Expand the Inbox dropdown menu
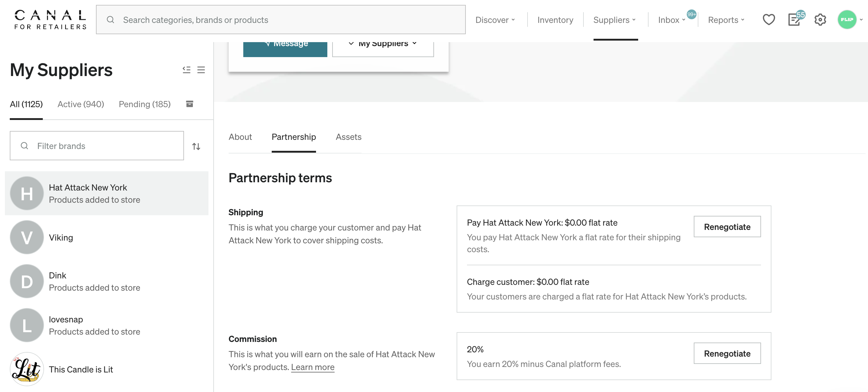Image resolution: width=868 pixels, height=392 pixels. (x=671, y=20)
